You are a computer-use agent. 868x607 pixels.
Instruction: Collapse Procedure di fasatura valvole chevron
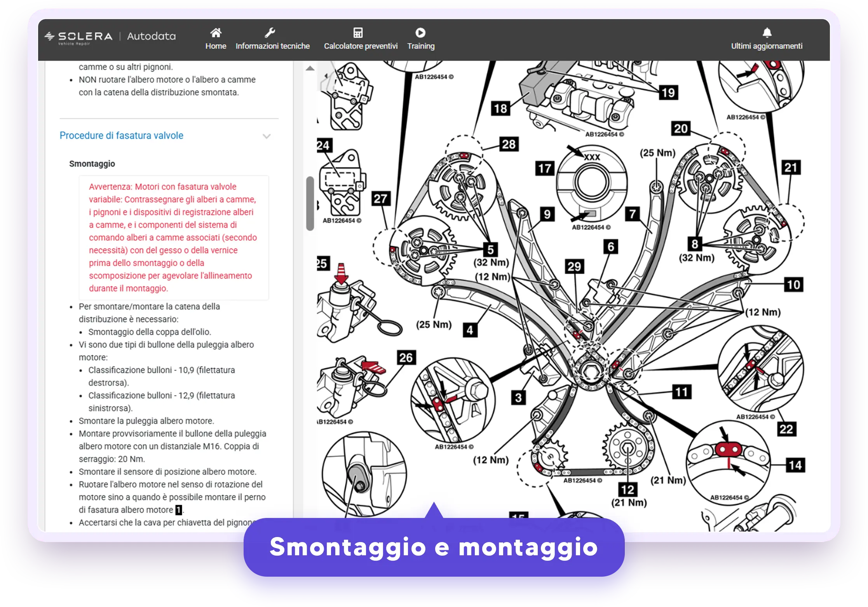click(267, 136)
